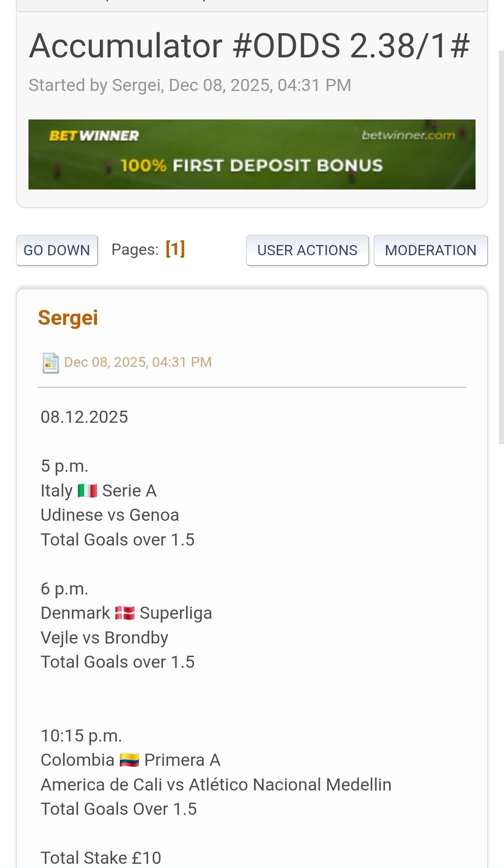This screenshot has height=868, width=504.
Task: Click the Dec 08, 2025 post timestamp link
Action: [x=138, y=363]
